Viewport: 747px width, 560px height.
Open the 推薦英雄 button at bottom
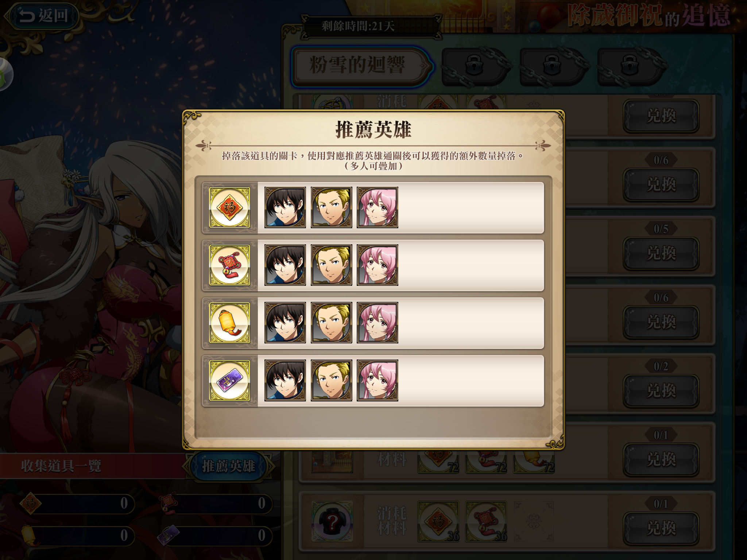(x=229, y=466)
